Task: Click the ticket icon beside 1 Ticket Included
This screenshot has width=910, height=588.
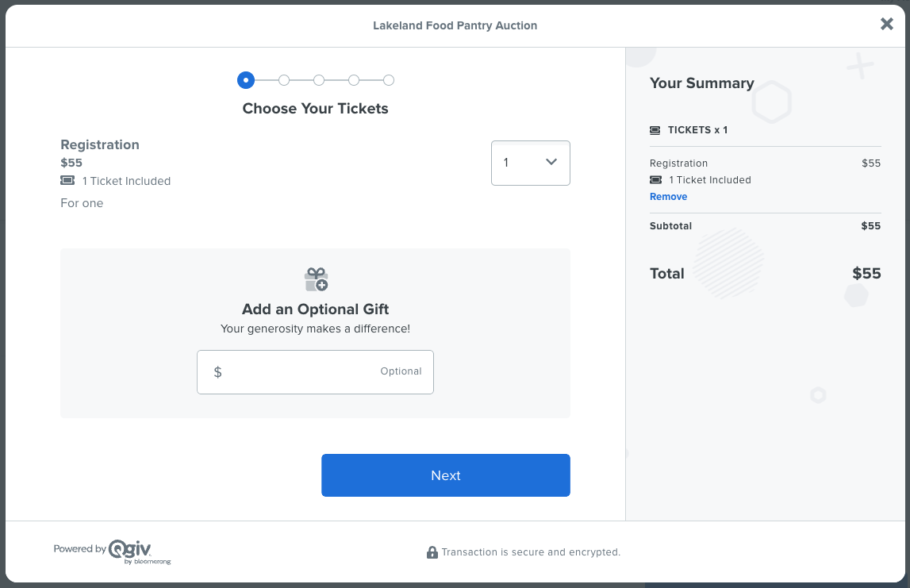Action: [x=67, y=180]
